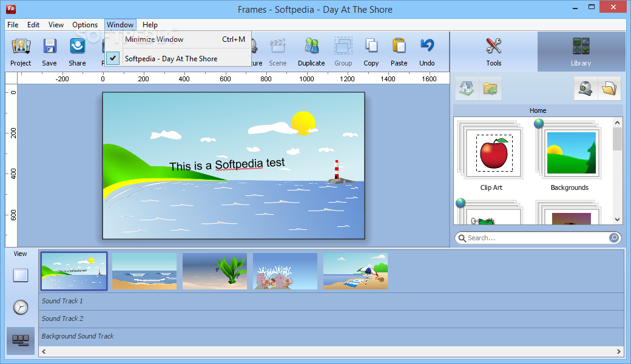The width and height of the screenshot is (631, 364).
Task: Click the lighthouse on the canvas
Action: point(337,170)
